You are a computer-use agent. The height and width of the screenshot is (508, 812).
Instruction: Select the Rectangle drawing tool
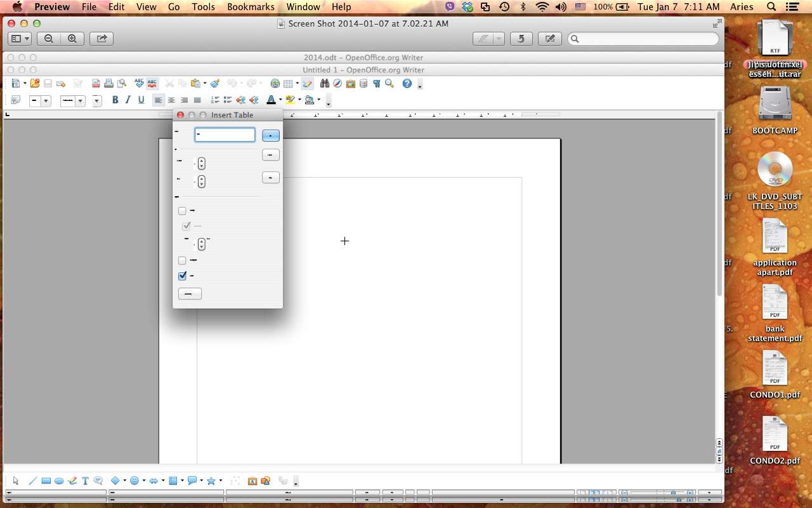click(46, 481)
